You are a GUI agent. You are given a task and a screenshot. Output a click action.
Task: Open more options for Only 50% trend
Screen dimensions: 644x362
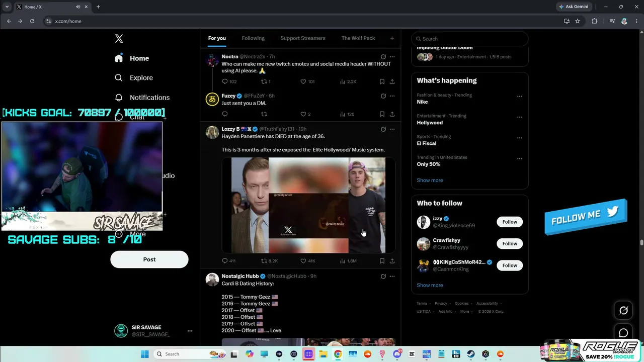coord(520,158)
